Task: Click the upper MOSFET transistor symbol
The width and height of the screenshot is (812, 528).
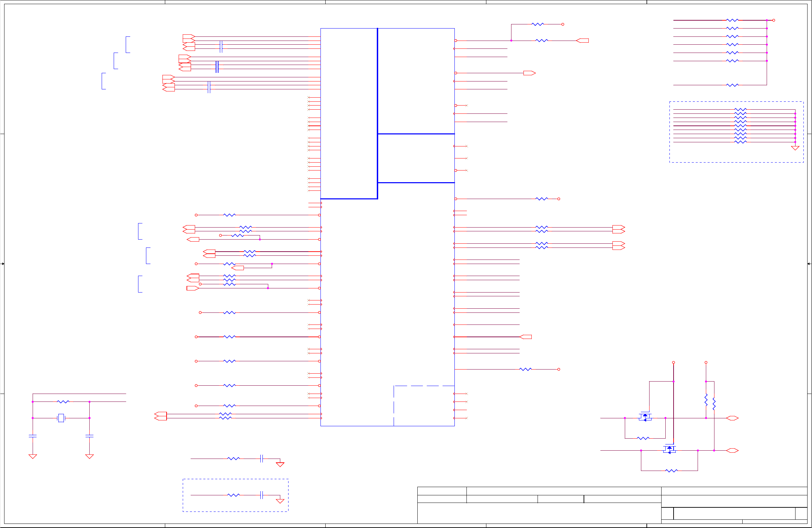Action: 645,417
